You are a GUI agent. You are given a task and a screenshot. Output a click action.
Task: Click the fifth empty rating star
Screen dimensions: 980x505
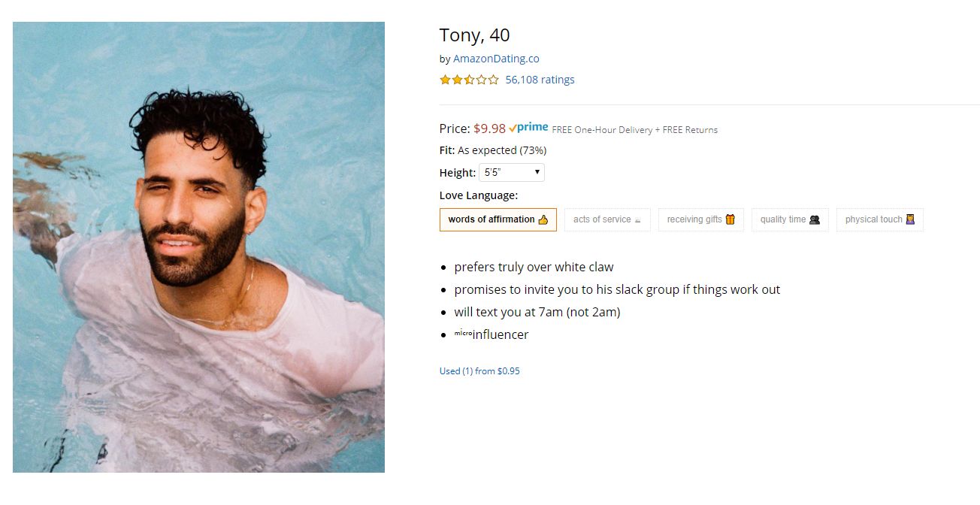[493, 80]
